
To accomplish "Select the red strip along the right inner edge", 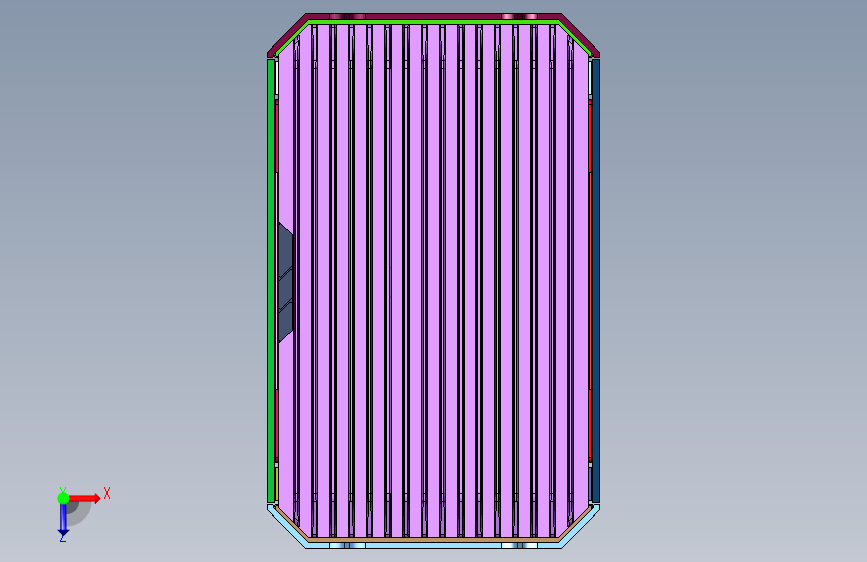I will tap(590, 281).
